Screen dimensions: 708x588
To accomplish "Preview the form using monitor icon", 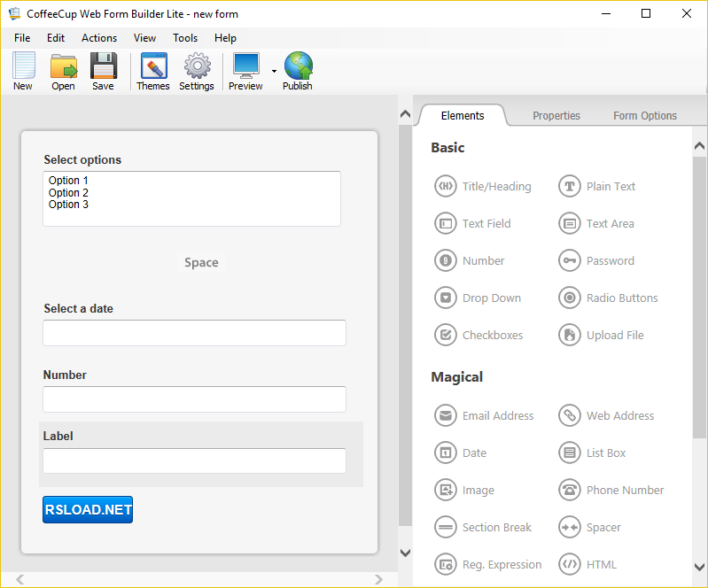I will (x=245, y=71).
